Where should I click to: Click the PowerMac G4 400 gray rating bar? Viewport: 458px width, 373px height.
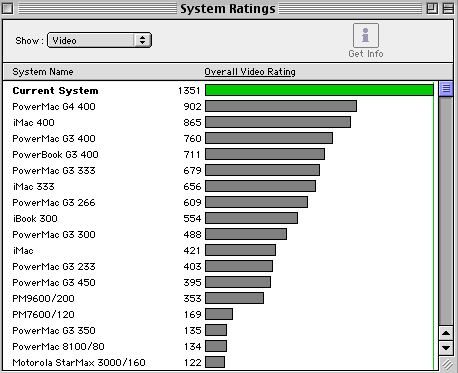coord(281,106)
